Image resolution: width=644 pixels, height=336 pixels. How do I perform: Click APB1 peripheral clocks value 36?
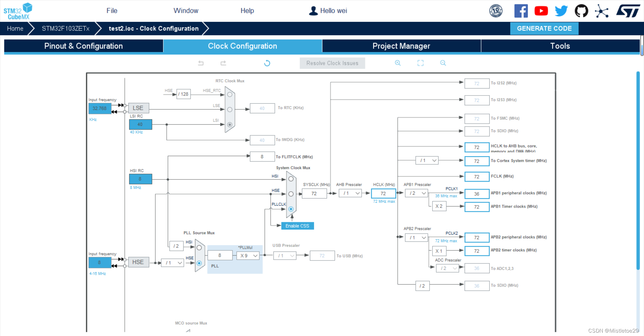click(477, 194)
